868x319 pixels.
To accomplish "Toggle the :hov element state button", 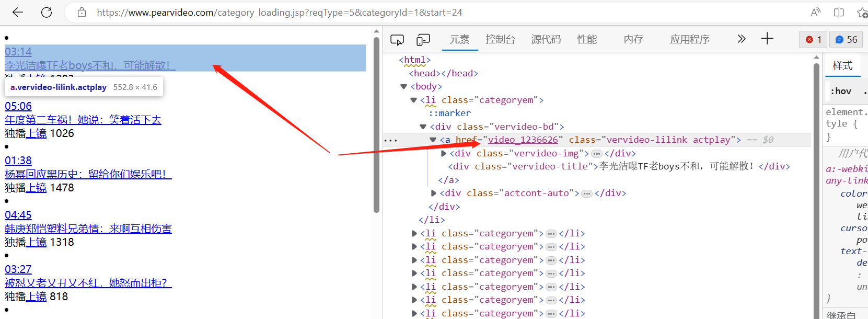I will 841,91.
